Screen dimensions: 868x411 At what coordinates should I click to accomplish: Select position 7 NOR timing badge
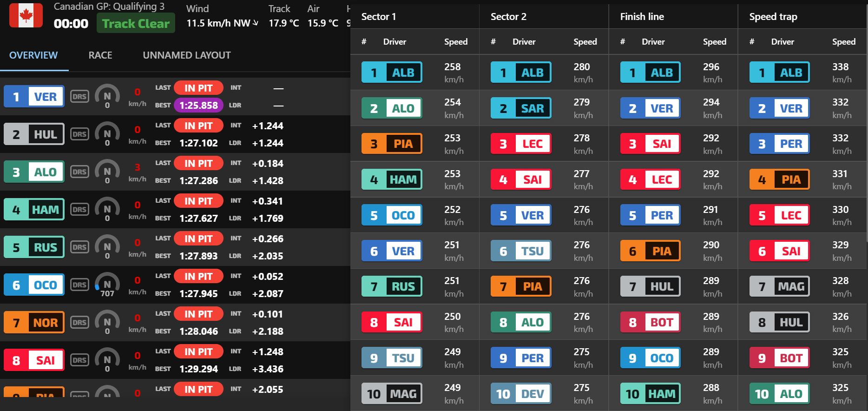pyautogui.click(x=34, y=323)
